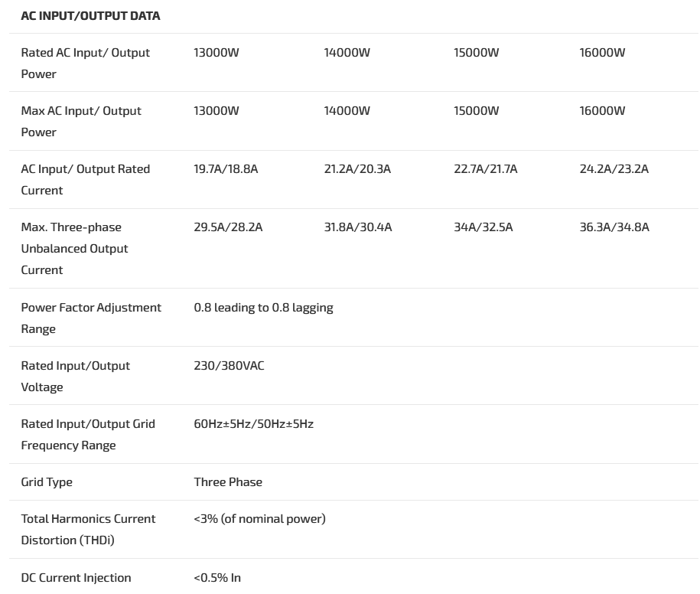Screen dimensions: 700x594
Task: Click the 21.2A/20.3A rated current value
Action: point(357,169)
